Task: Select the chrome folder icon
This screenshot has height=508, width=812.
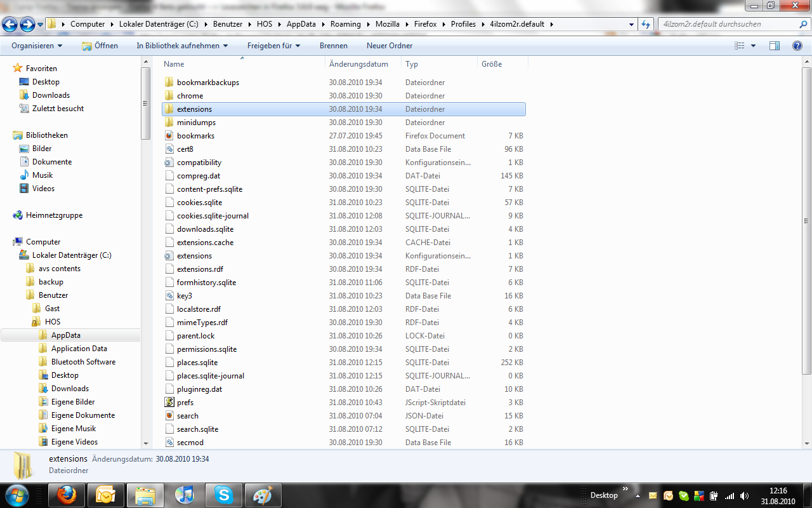Action: click(x=169, y=96)
